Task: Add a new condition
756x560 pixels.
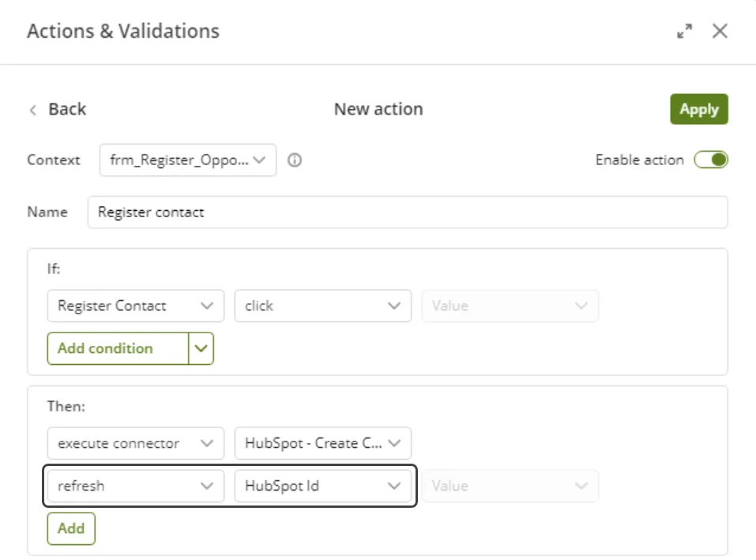Action: click(x=118, y=348)
